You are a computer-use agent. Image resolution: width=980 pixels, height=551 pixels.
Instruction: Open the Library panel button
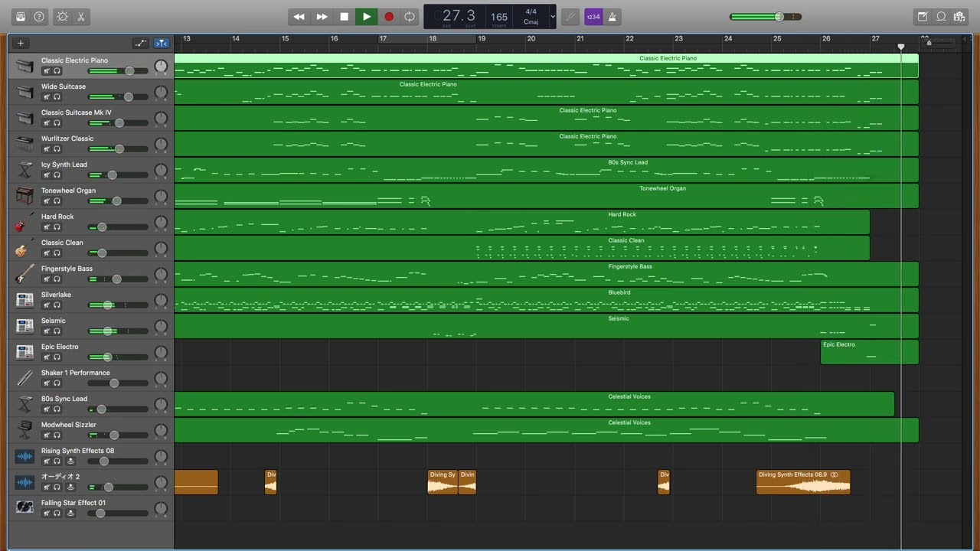(21, 16)
